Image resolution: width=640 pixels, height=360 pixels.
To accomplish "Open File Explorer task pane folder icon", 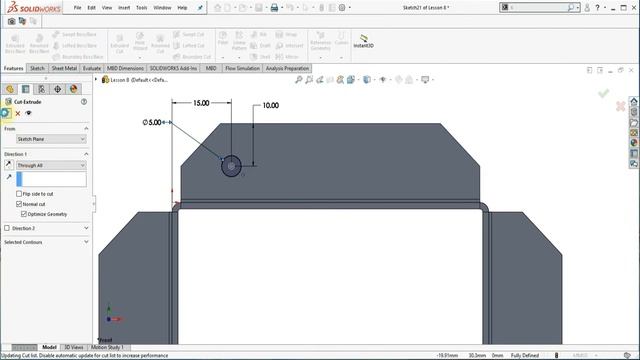I will pos(633,122).
